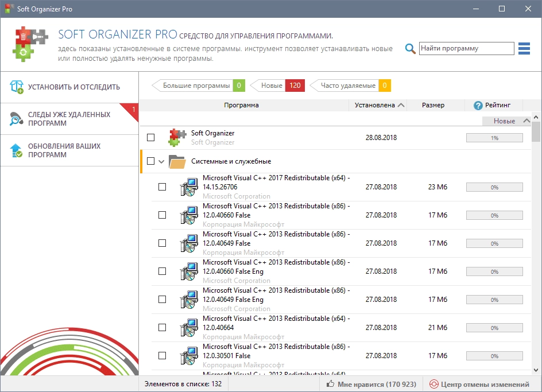Click the list scrollbar down arrow

(x=536, y=370)
